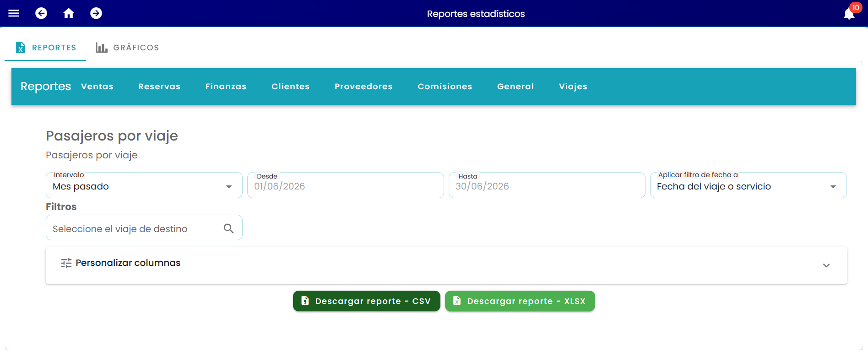This screenshot has width=868, height=352.
Task: Click the Hasta date field
Action: (x=547, y=185)
